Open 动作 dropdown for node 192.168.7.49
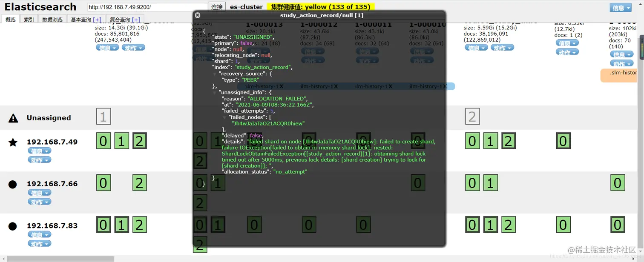The height and width of the screenshot is (262, 644). [40, 160]
